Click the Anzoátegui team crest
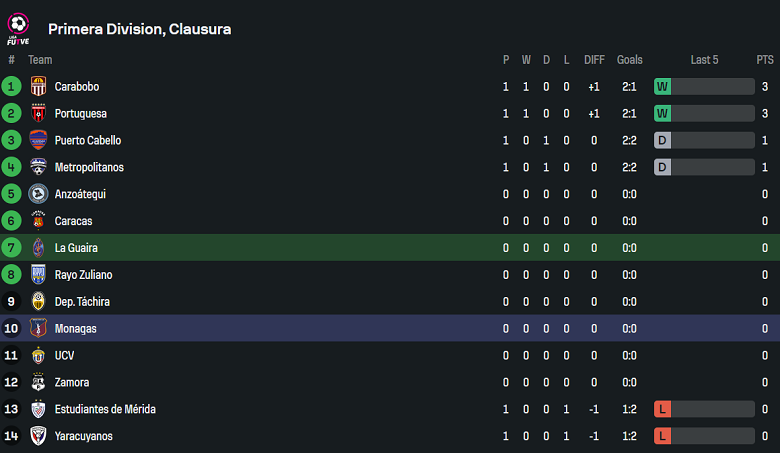This screenshot has height=453, width=780. point(39,194)
